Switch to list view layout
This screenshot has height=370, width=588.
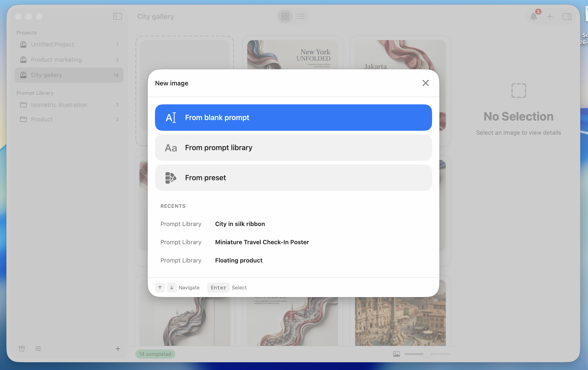pyautogui.click(x=301, y=16)
